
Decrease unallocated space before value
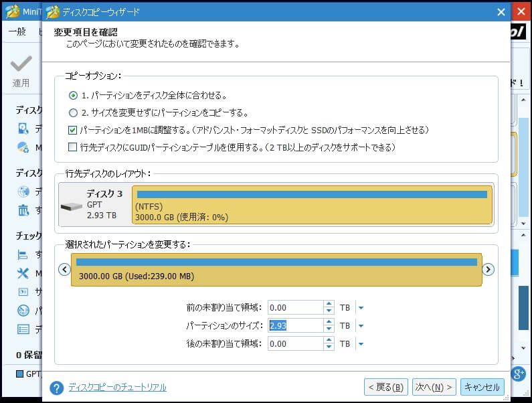point(329,311)
